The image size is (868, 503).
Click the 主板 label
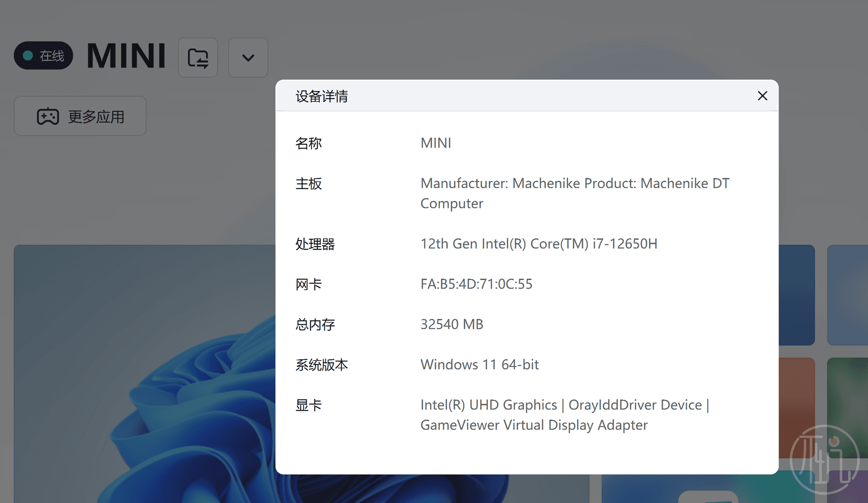tap(308, 184)
